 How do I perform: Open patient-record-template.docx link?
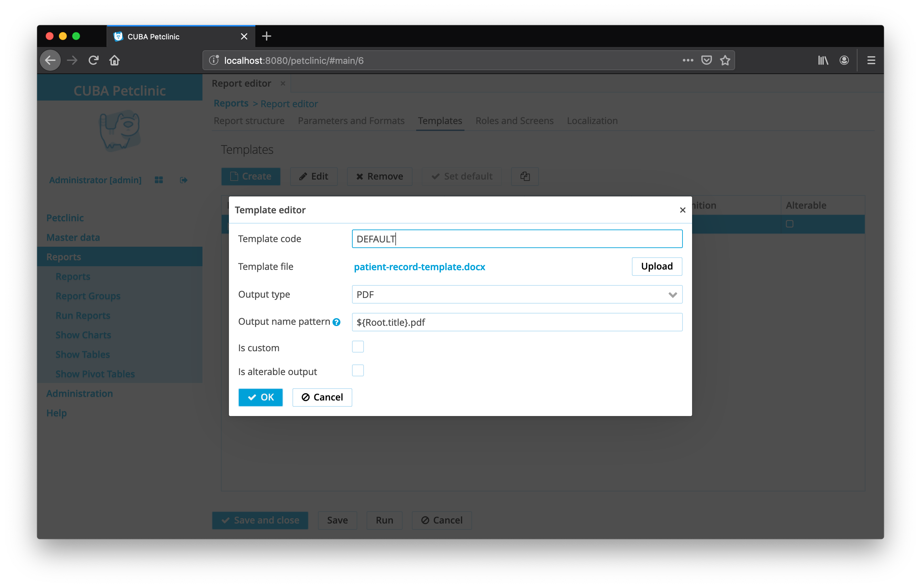point(419,267)
